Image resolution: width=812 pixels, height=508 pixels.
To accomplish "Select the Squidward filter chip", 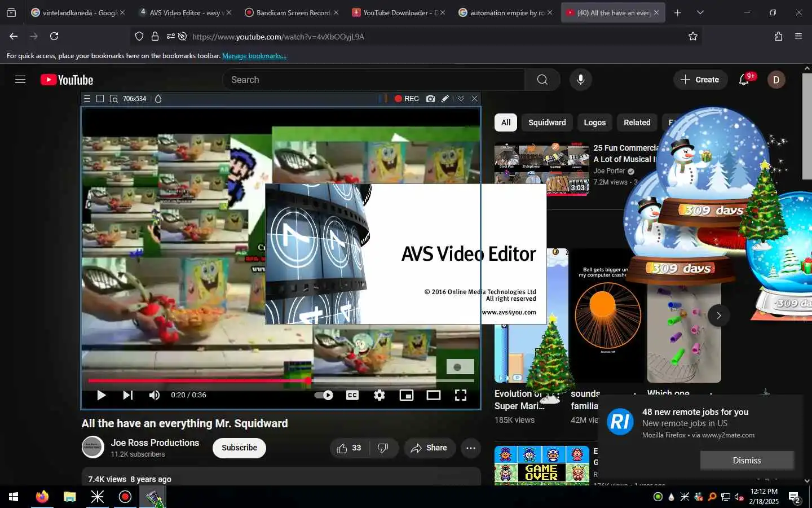I will 547,122.
